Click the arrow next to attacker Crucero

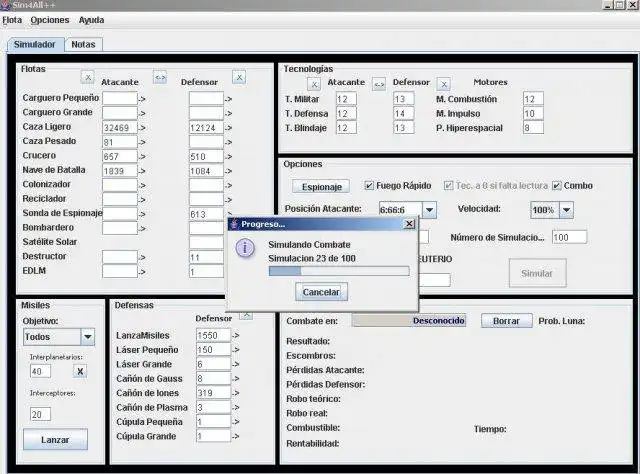coord(142,156)
